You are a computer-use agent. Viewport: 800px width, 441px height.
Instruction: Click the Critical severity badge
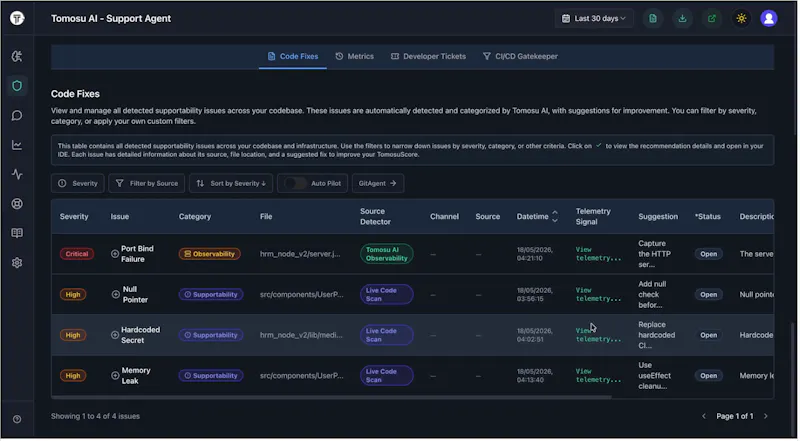[77, 254]
